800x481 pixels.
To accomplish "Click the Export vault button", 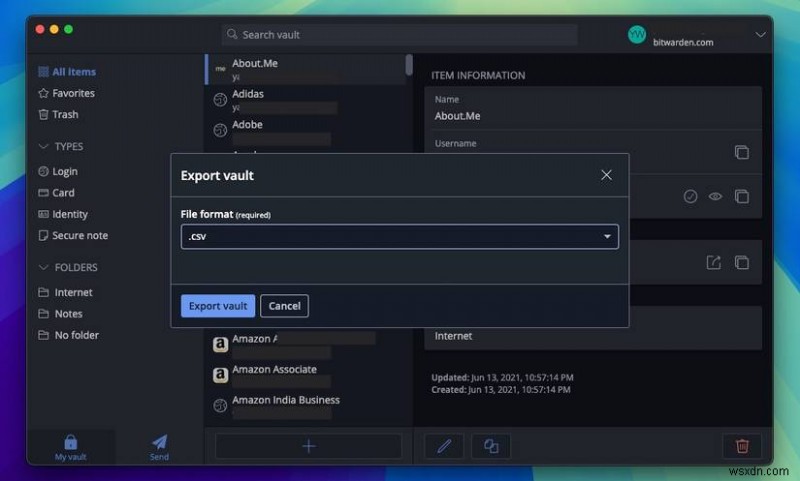I will tap(218, 306).
